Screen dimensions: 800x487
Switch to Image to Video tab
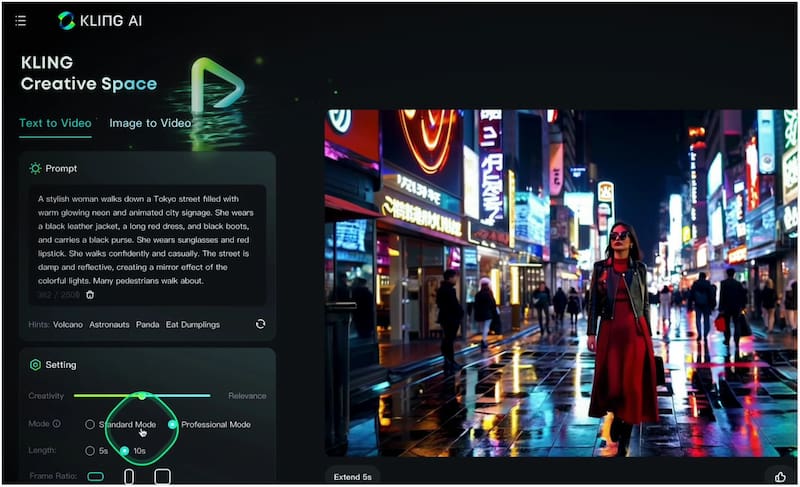coord(150,123)
